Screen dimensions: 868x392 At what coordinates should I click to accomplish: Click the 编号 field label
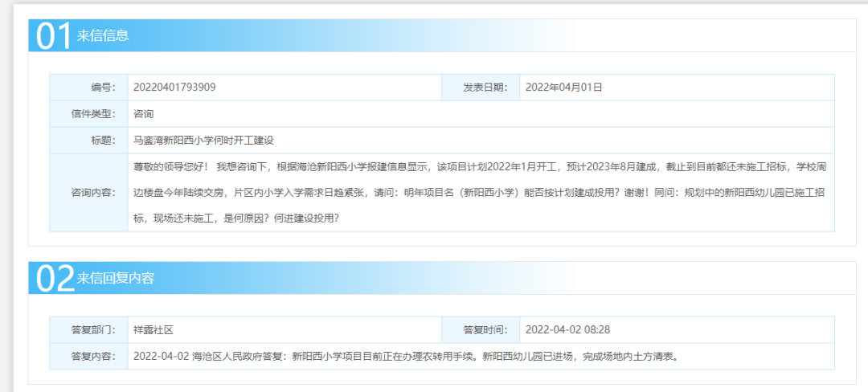103,88
